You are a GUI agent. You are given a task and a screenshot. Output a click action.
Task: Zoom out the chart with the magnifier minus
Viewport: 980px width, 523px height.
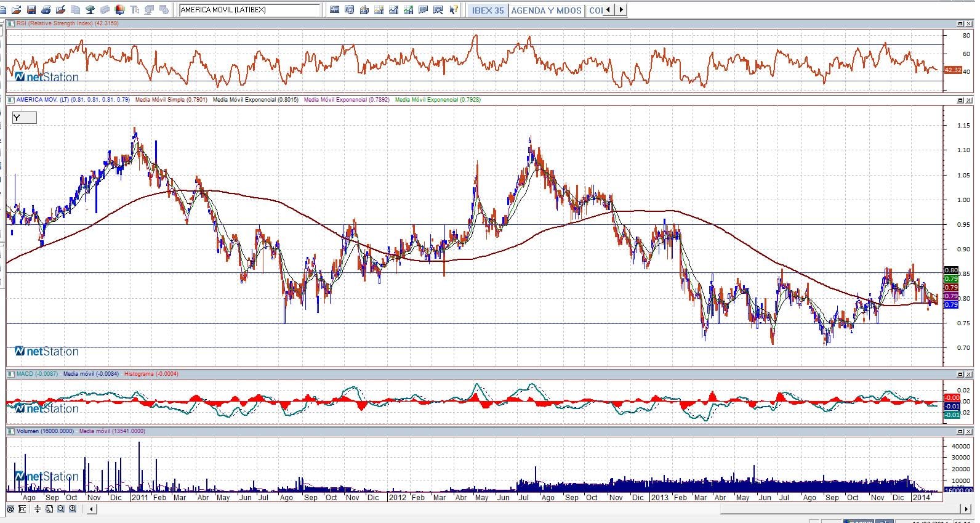61,509
